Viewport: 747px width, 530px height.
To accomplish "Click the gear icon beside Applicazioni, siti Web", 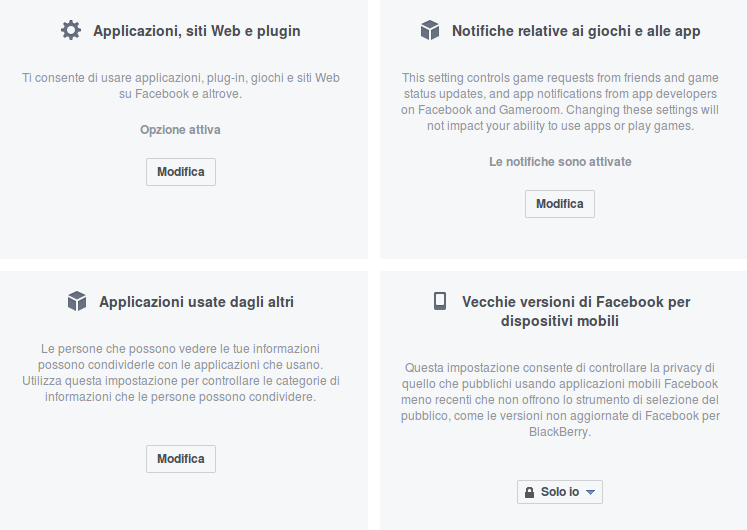I will coord(71,30).
